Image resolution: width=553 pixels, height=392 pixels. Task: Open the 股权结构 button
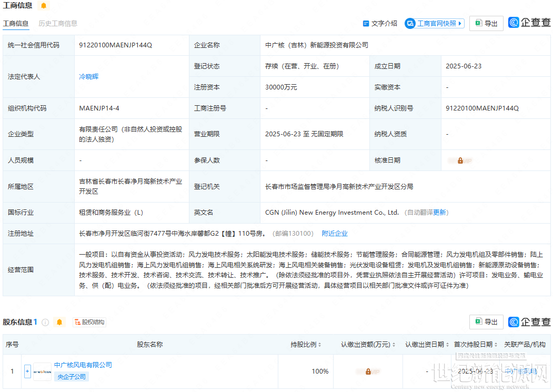(x=89, y=322)
